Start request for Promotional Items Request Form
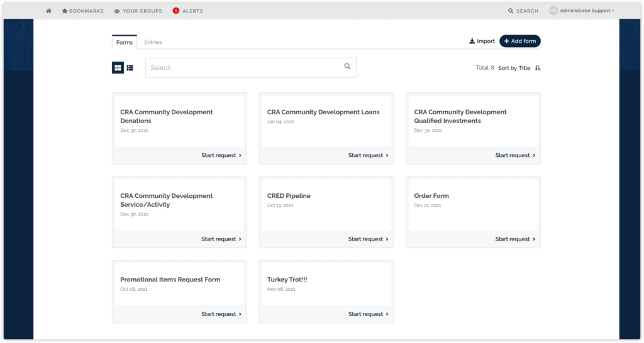644x343 pixels. [x=221, y=314]
